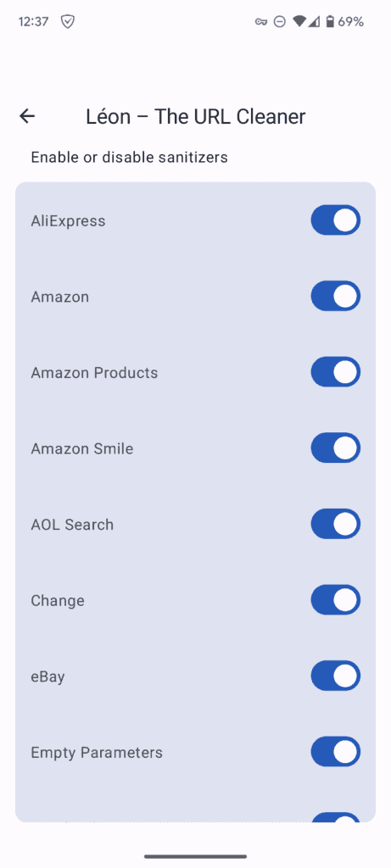
Task: Turn off the eBay sanitizer switch
Action: [336, 676]
